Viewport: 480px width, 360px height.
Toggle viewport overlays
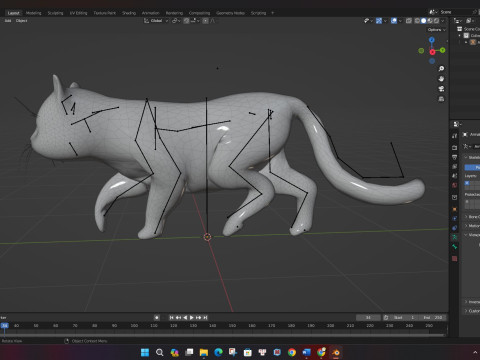(x=394, y=21)
